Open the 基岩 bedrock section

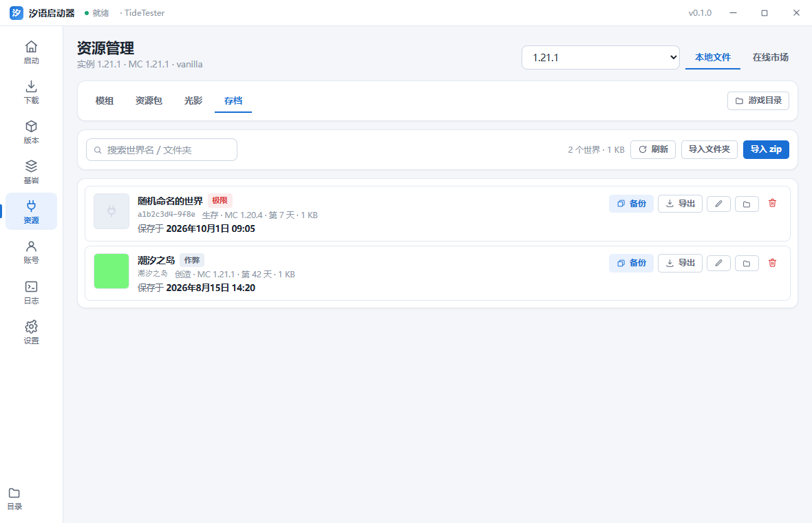tap(31, 172)
